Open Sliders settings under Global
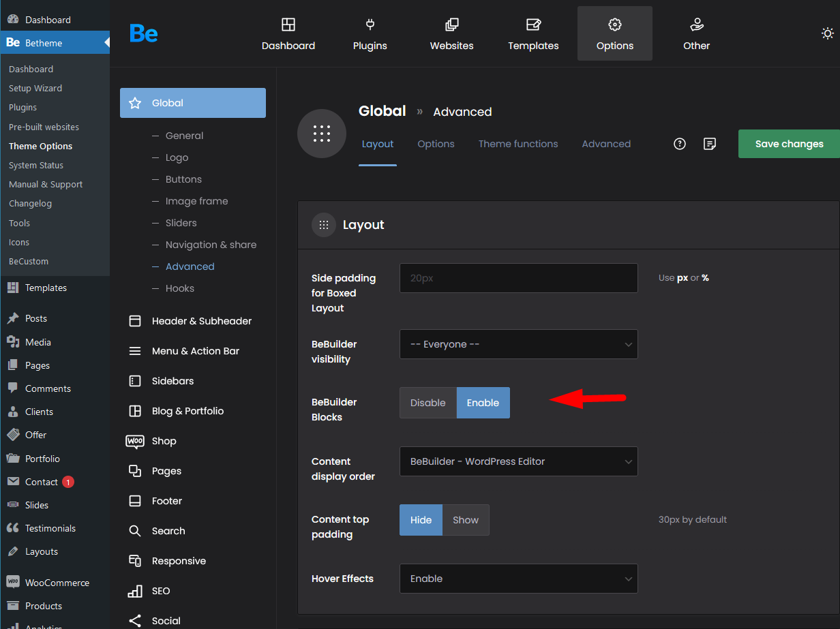840x629 pixels. coord(181,223)
